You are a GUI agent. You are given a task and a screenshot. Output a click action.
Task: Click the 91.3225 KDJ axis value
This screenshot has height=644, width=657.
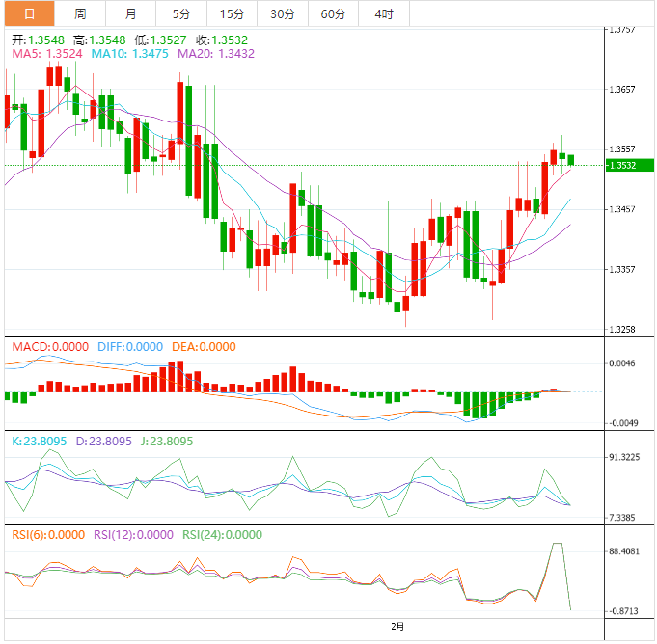624,457
